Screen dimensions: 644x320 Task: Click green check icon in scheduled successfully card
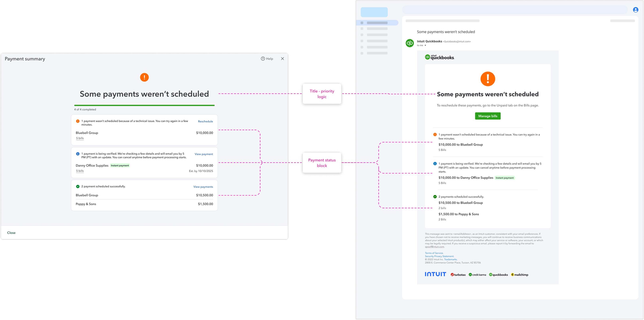pos(78,187)
